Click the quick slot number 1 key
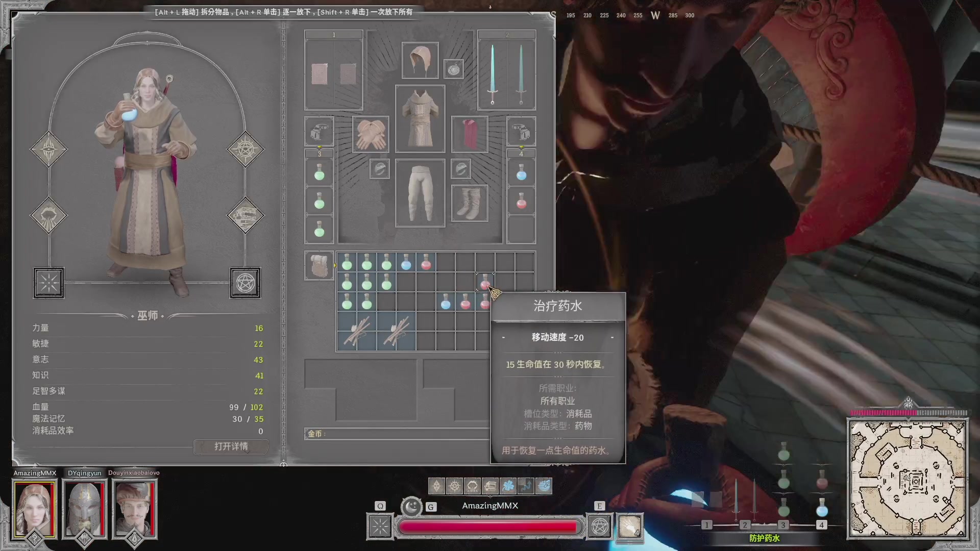The width and height of the screenshot is (980, 551). tap(707, 525)
